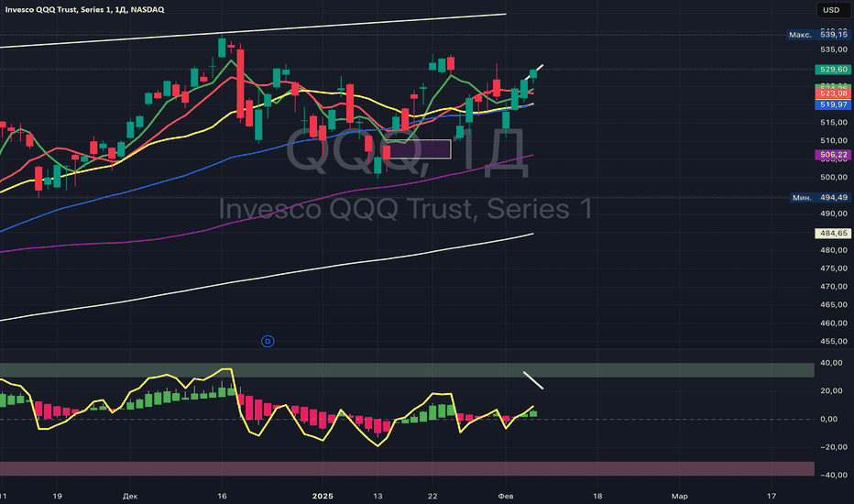The height and width of the screenshot is (504, 854).
Task: Select the red 523,08 moving average label
Action: tap(831, 93)
